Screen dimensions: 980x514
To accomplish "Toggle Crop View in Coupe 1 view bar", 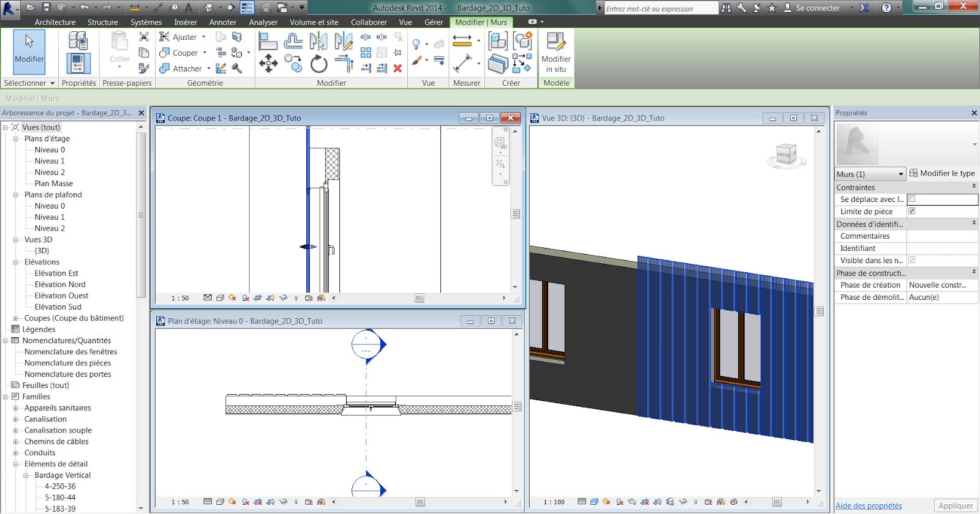I will coord(258,298).
